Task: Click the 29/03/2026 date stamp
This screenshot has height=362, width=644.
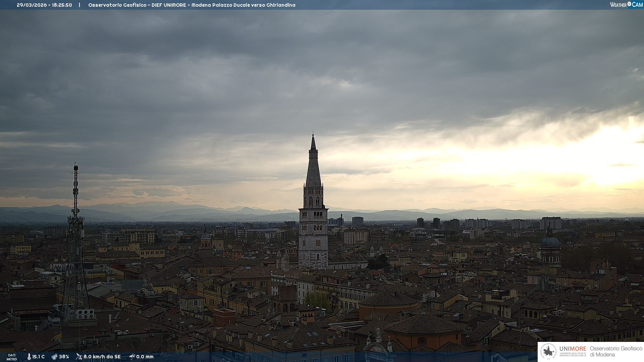Action: (x=32, y=5)
